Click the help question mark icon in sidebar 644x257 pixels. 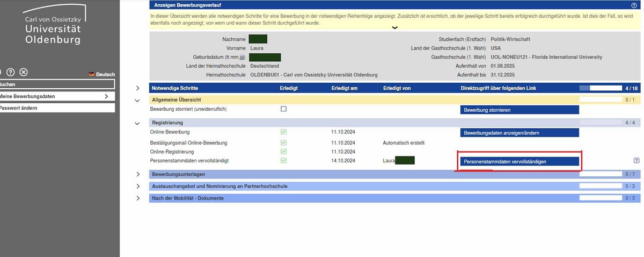[x=10, y=73]
